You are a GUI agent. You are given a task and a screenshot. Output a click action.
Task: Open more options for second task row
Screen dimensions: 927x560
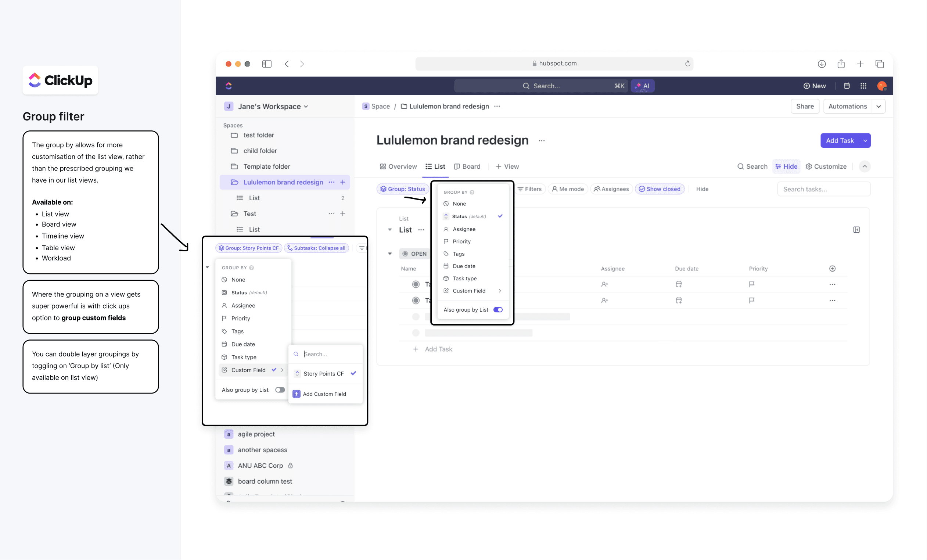tap(832, 301)
